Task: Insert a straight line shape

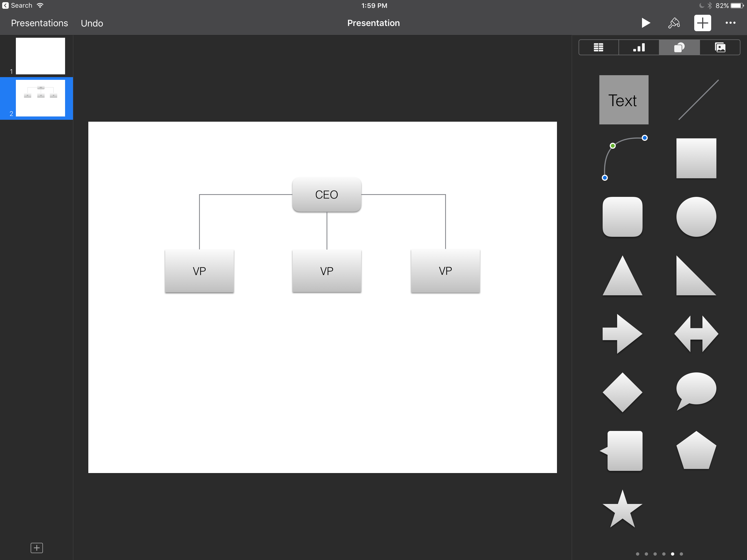Action: tap(698, 100)
